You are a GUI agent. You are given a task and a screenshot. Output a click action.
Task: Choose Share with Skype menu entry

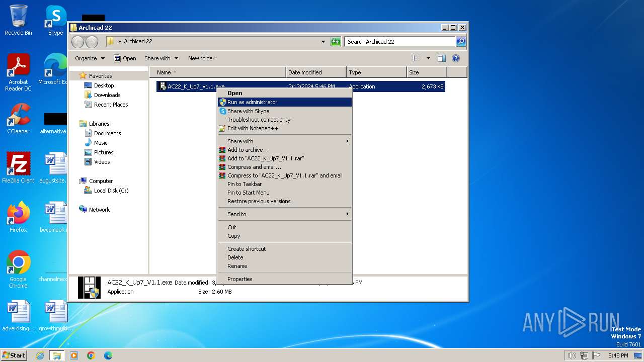pyautogui.click(x=284, y=111)
